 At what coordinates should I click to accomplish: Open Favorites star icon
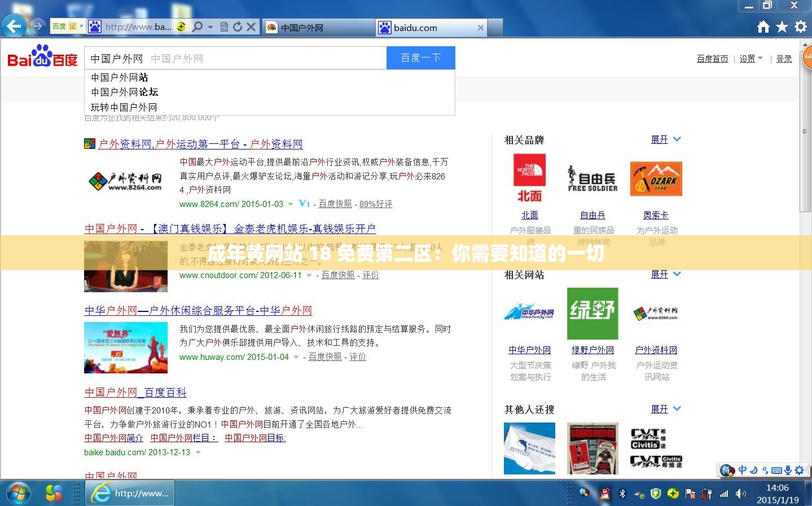pos(782,27)
